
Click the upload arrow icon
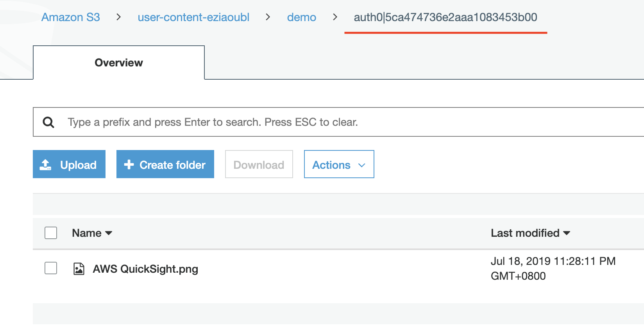(46, 165)
